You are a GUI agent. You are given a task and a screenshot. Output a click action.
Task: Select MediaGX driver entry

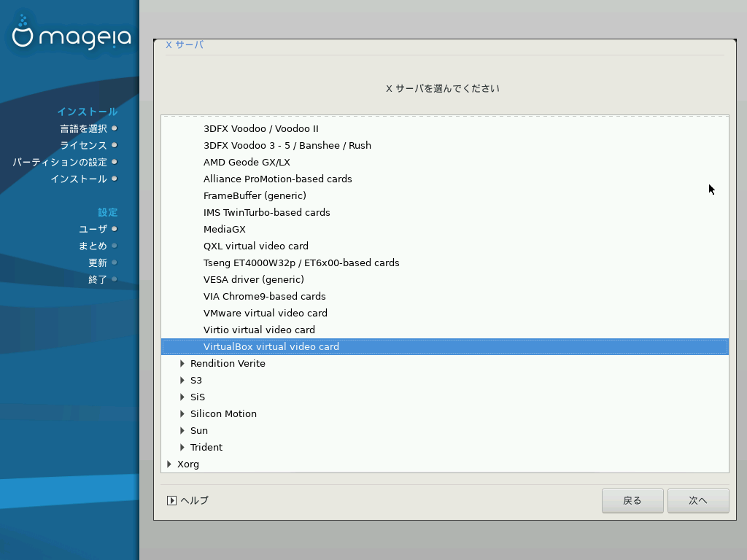(x=445, y=229)
